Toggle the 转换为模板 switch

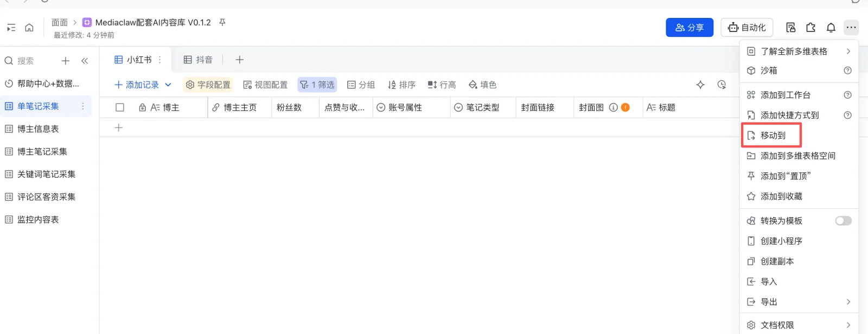point(843,221)
